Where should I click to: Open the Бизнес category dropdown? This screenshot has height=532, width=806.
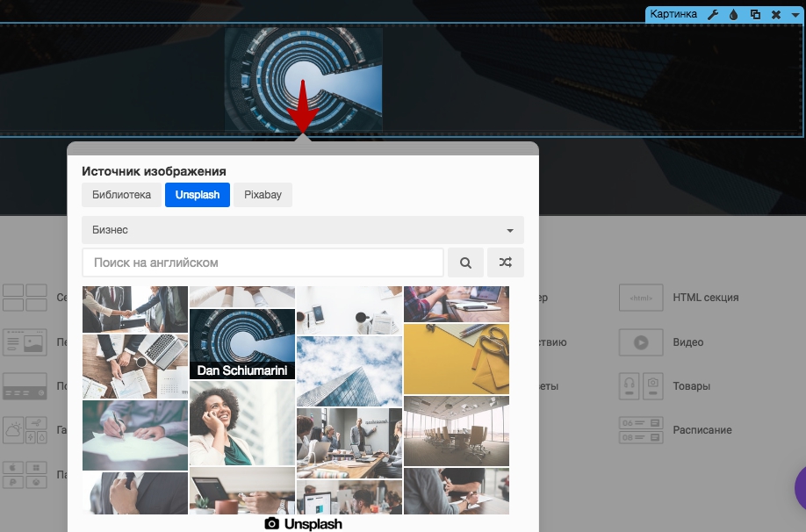(x=303, y=230)
